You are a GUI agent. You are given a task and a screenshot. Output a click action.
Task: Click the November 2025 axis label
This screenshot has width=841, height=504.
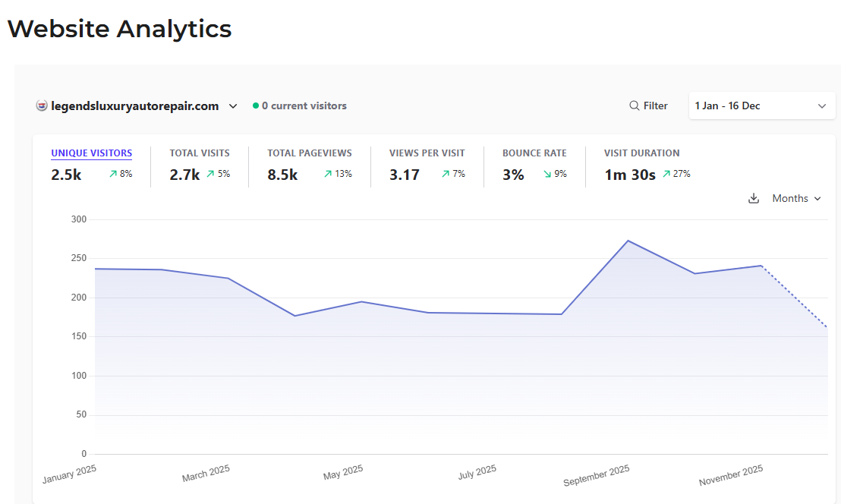(x=730, y=476)
